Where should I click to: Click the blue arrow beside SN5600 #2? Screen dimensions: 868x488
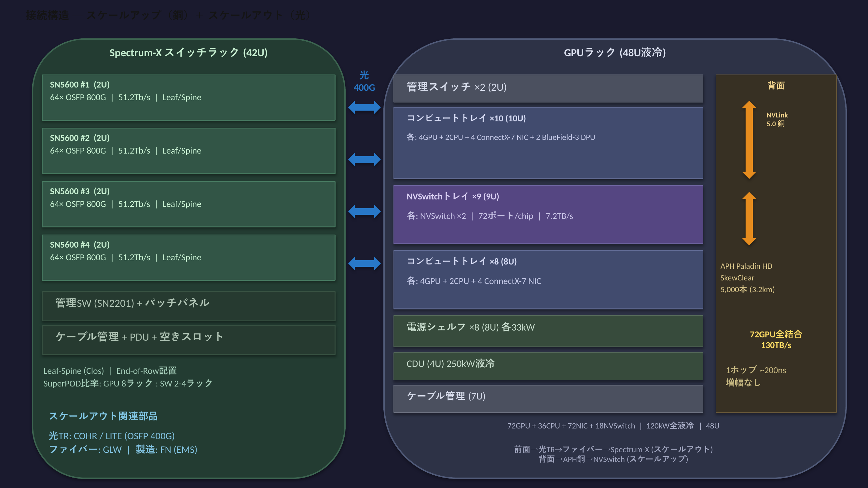click(364, 159)
